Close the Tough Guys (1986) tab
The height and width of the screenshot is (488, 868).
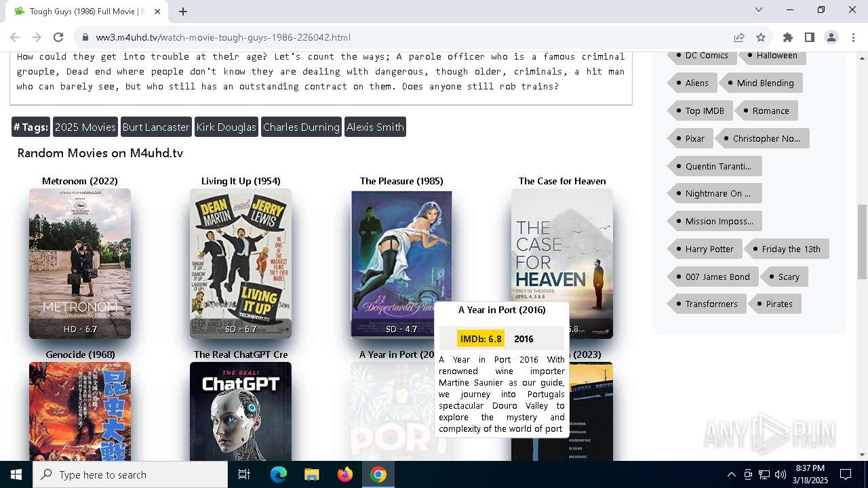coord(157,12)
